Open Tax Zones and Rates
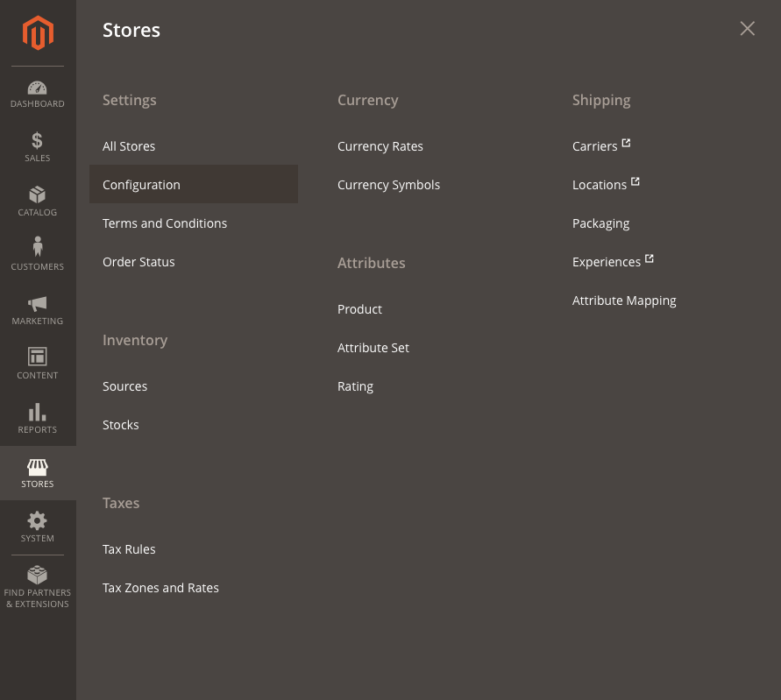 click(x=160, y=588)
